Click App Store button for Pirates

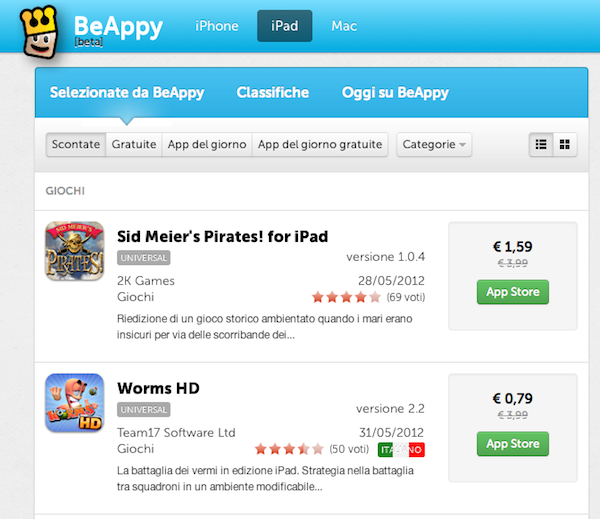(x=513, y=292)
